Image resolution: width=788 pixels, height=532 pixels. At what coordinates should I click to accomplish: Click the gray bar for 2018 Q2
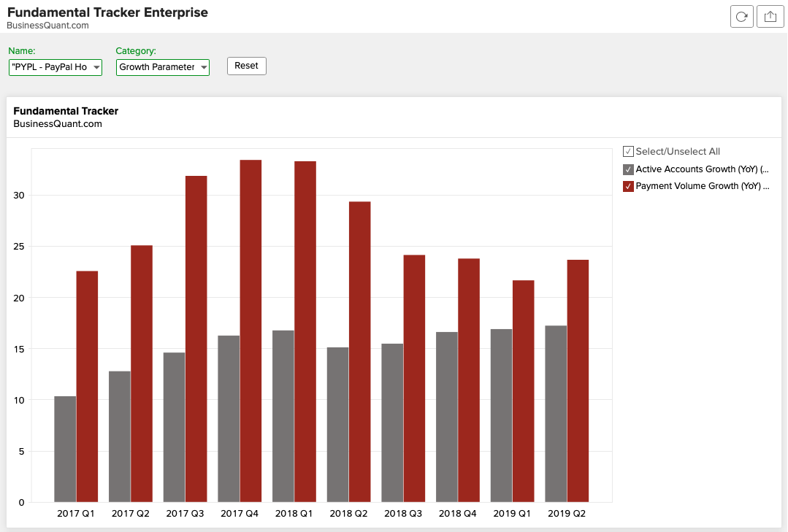point(338,423)
